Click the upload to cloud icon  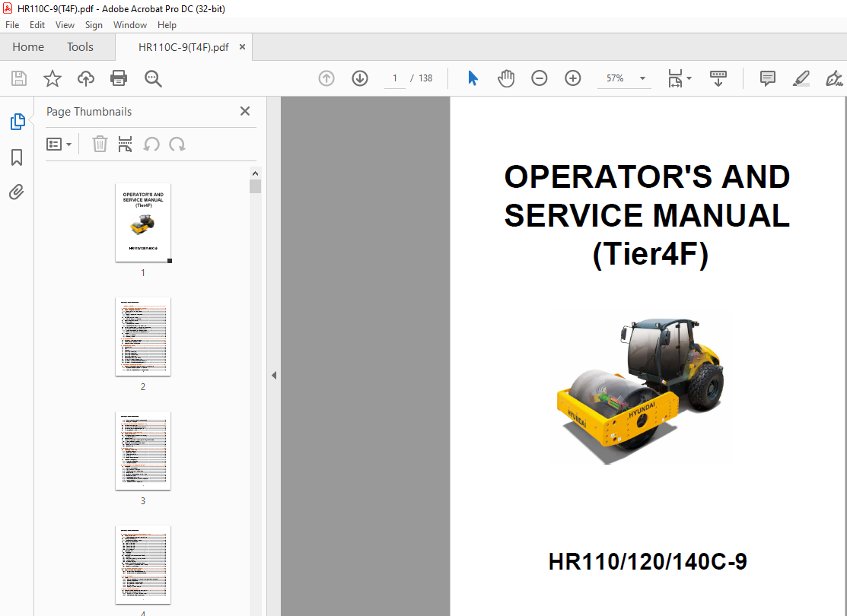click(86, 78)
